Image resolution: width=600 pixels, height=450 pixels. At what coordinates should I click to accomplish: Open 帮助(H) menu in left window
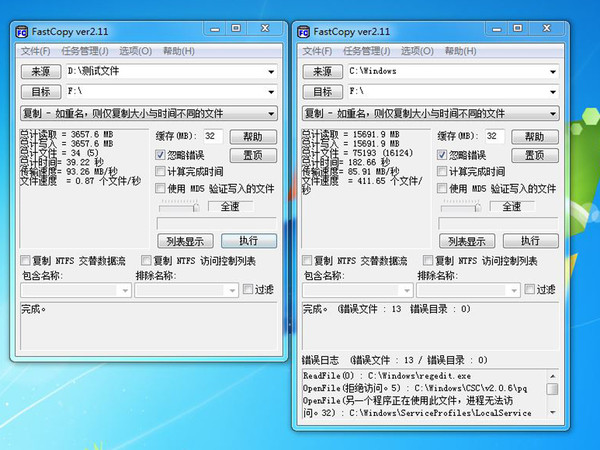pyautogui.click(x=179, y=51)
